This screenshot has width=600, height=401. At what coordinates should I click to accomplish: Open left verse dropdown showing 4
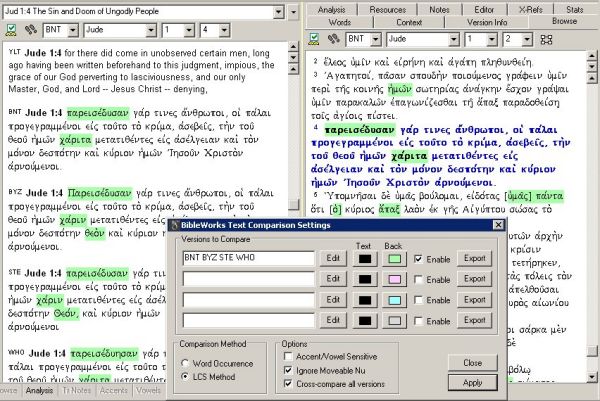coord(225,30)
